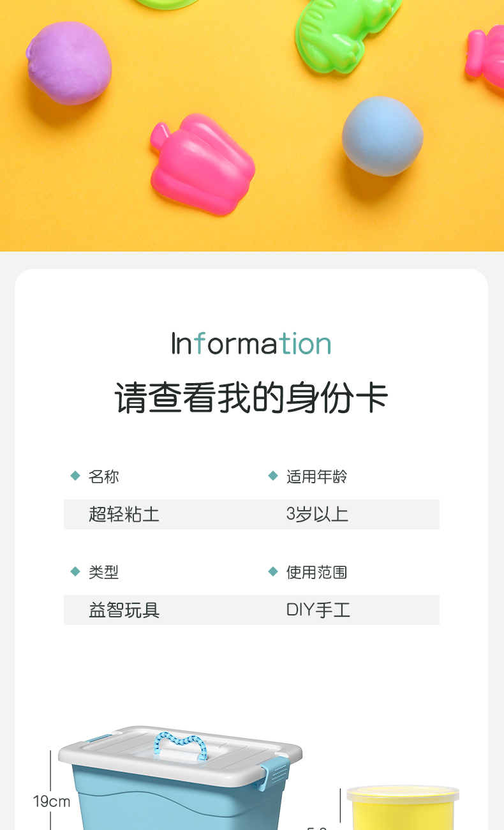Click the pink bell pepper mold
The width and height of the screenshot is (504, 830).
coord(202,163)
